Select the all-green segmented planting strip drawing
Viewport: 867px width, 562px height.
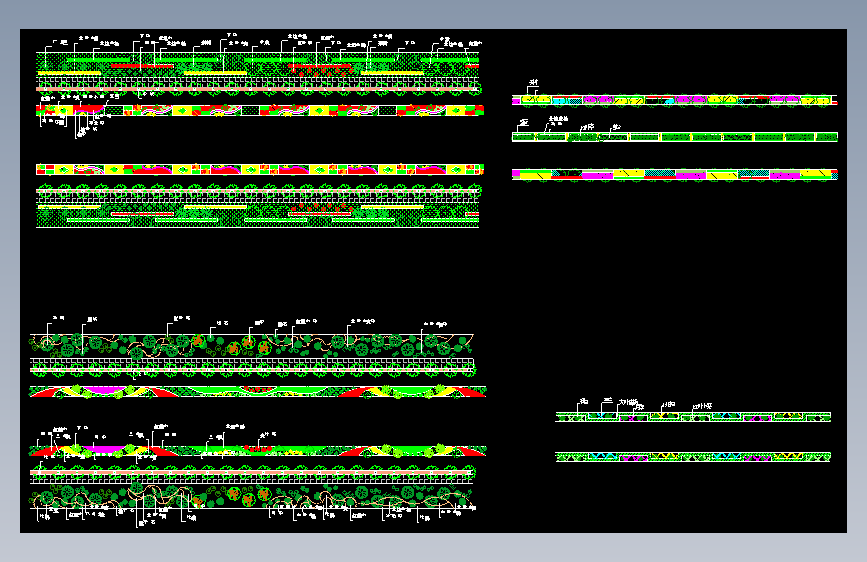coord(675,137)
